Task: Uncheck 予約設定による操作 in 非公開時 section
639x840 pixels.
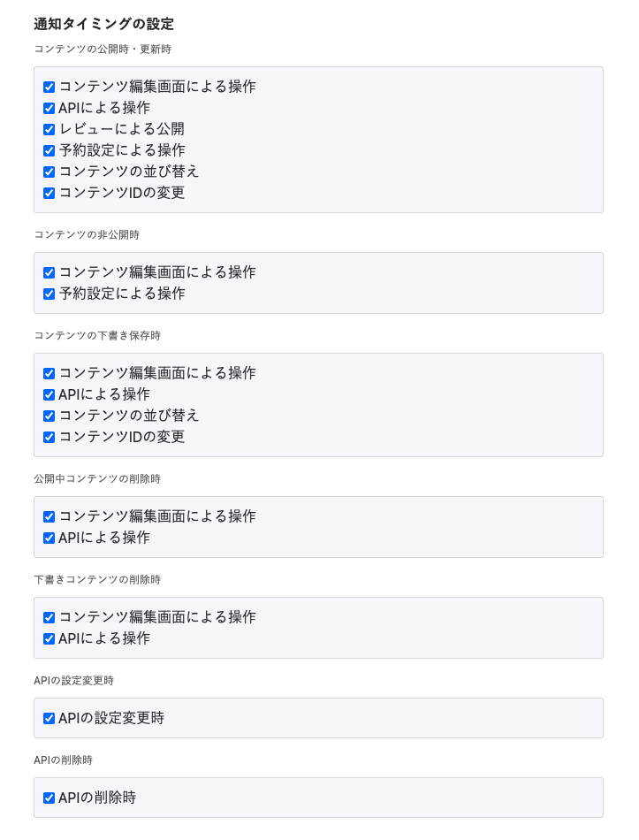Action: (x=49, y=294)
